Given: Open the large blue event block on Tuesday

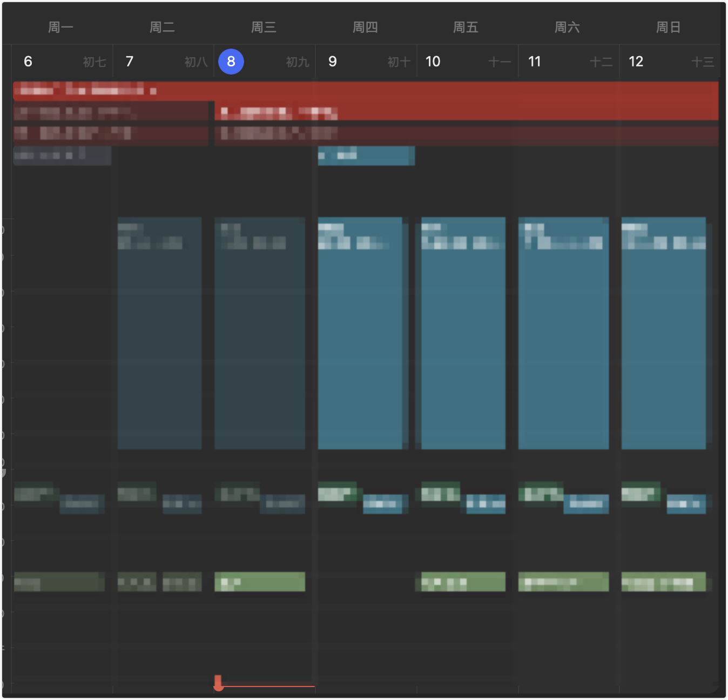Looking at the screenshot, I should click(x=159, y=333).
